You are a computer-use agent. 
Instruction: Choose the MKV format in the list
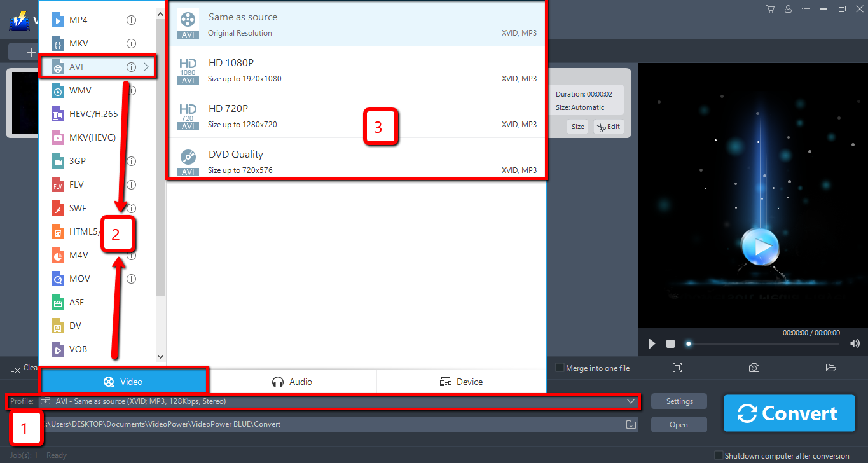[x=77, y=43]
